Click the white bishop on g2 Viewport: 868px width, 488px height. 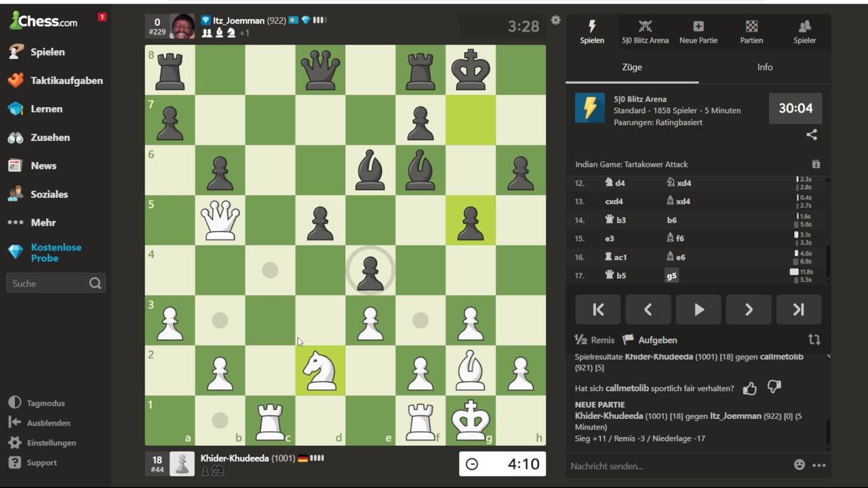[x=471, y=371]
